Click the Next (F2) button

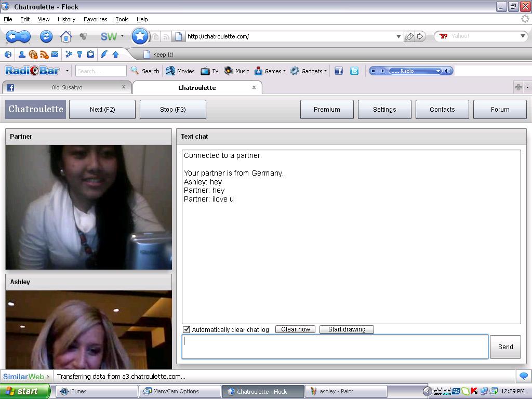coord(102,109)
